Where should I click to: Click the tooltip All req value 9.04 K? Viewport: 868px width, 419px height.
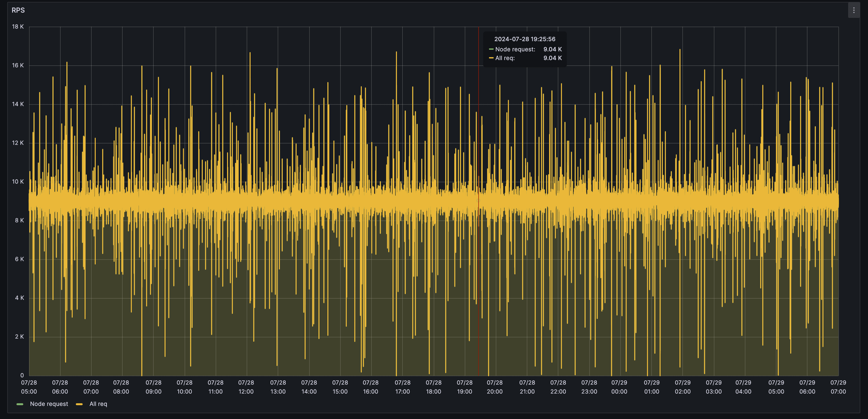coord(552,58)
